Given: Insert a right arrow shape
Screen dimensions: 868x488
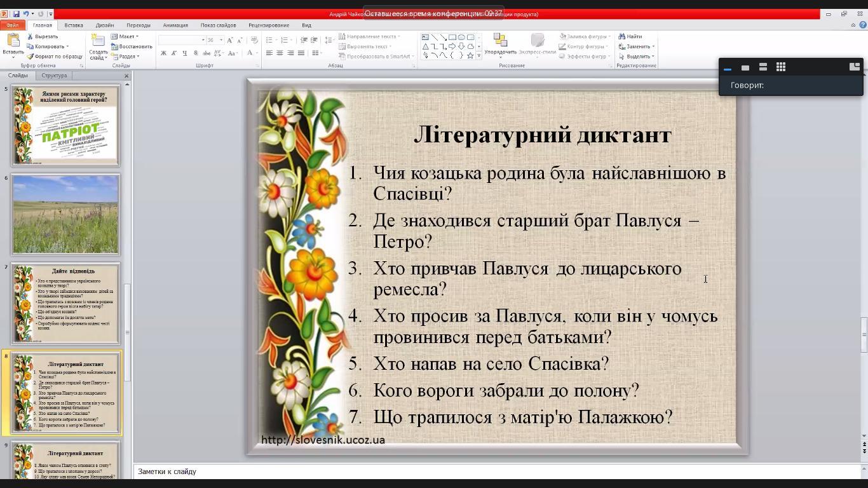Looking at the screenshot, I should (x=452, y=46).
